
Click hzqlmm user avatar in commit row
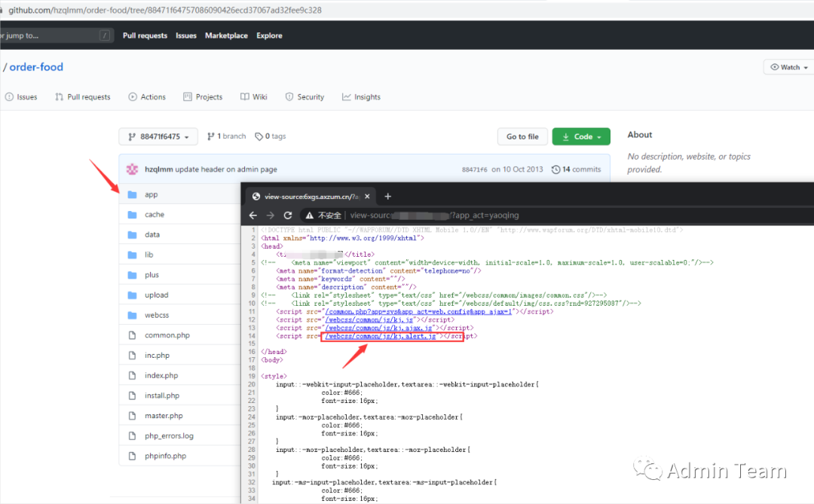(x=133, y=170)
